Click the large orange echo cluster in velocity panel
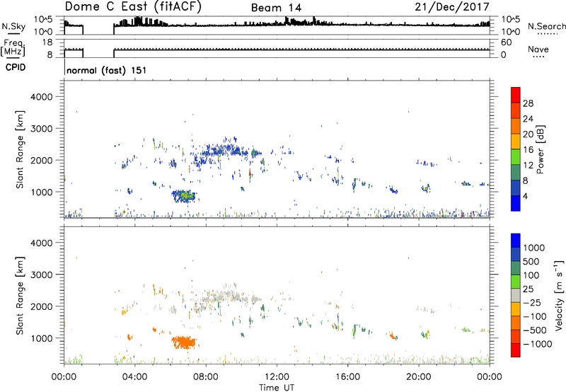Image resolution: width=566 pixels, height=392 pixels. tap(184, 342)
